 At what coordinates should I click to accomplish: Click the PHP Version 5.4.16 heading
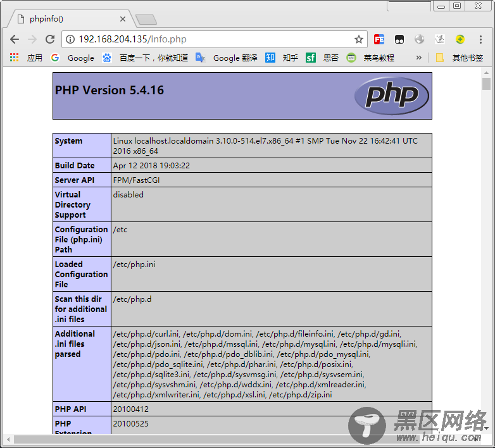tap(110, 90)
